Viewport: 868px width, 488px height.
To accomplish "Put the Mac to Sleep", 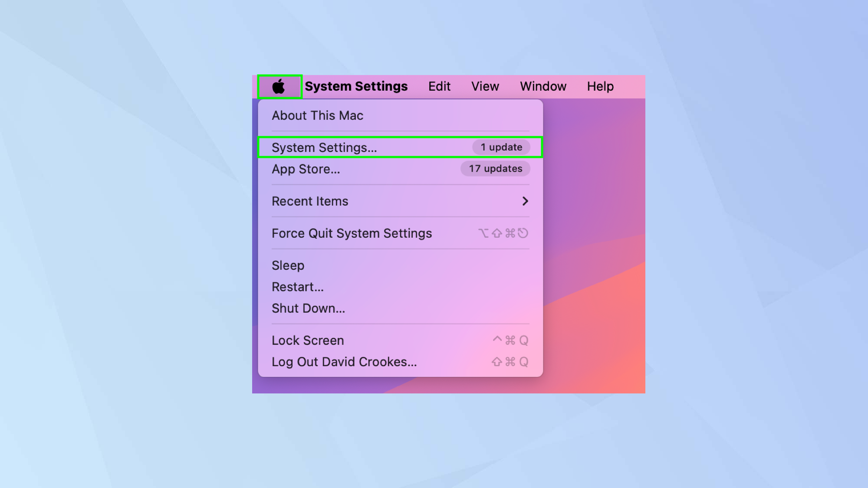I will click(288, 265).
